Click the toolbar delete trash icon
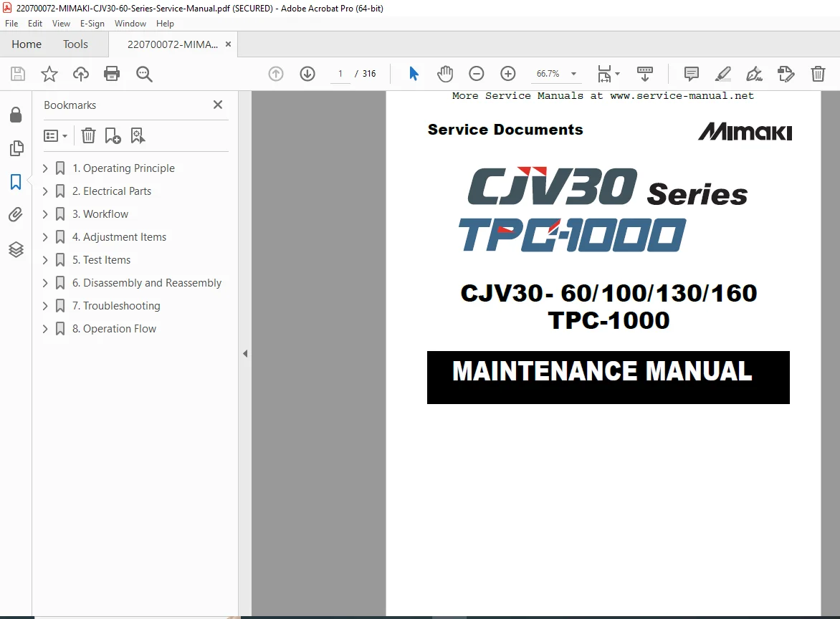The height and width of the screenshot is (619, 840). (818, 74)
